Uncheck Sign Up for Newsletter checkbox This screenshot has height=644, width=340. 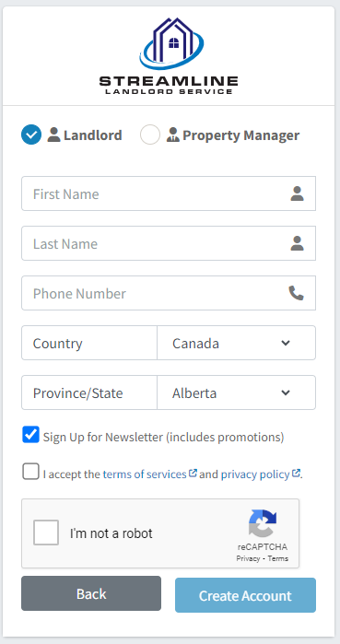30,435
